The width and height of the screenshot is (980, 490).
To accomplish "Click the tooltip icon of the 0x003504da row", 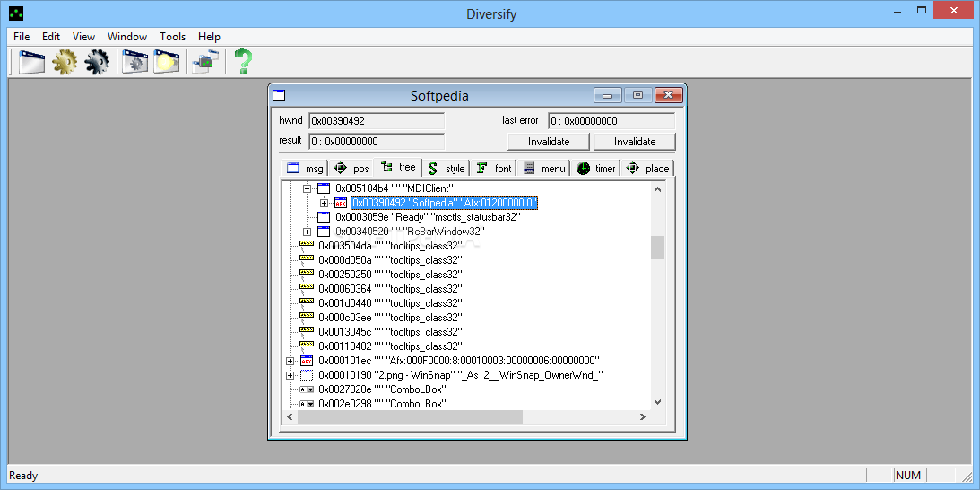I will 307,245.
